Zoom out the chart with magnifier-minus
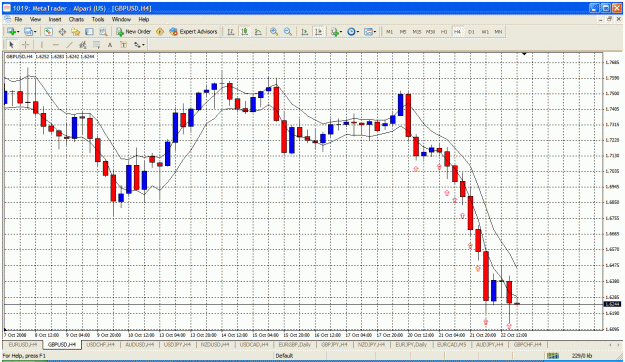 click(x=288, y=31)
